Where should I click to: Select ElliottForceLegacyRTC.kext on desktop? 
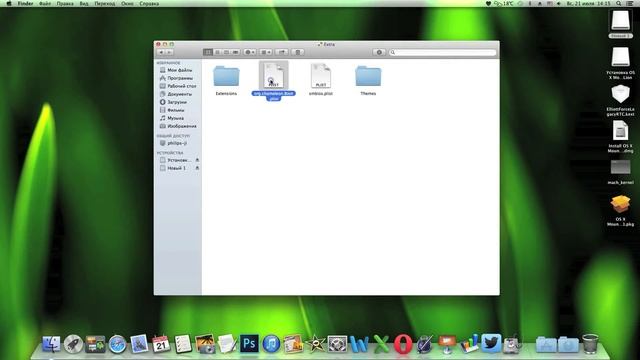[x=620, y=100]
